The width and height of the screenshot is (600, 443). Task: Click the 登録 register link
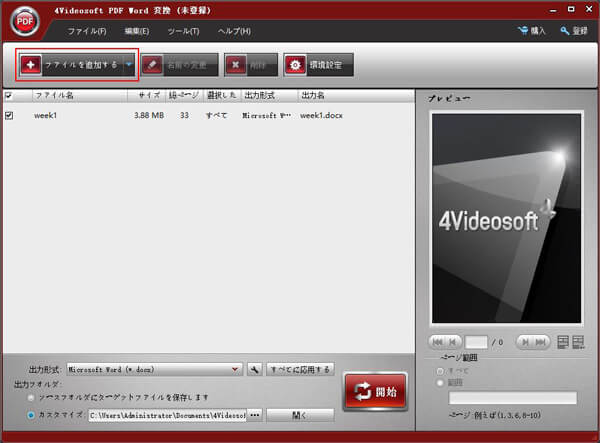580,31
